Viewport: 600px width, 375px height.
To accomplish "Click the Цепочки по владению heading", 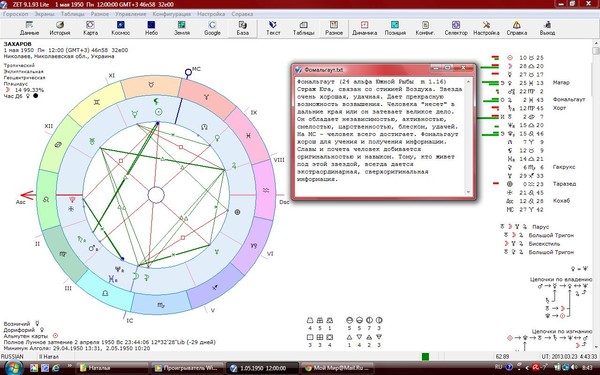I will tap(561, 279).
